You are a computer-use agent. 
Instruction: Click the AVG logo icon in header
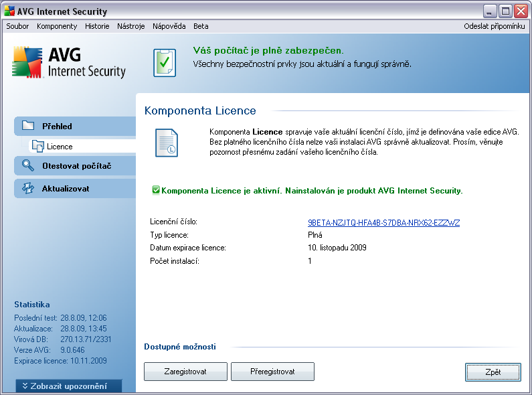pyautogui.click(x=27, y=62)
